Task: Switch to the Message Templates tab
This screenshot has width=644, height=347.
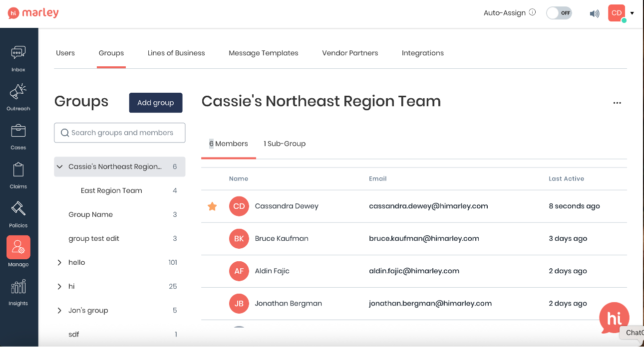Action: tap(263, 53)
